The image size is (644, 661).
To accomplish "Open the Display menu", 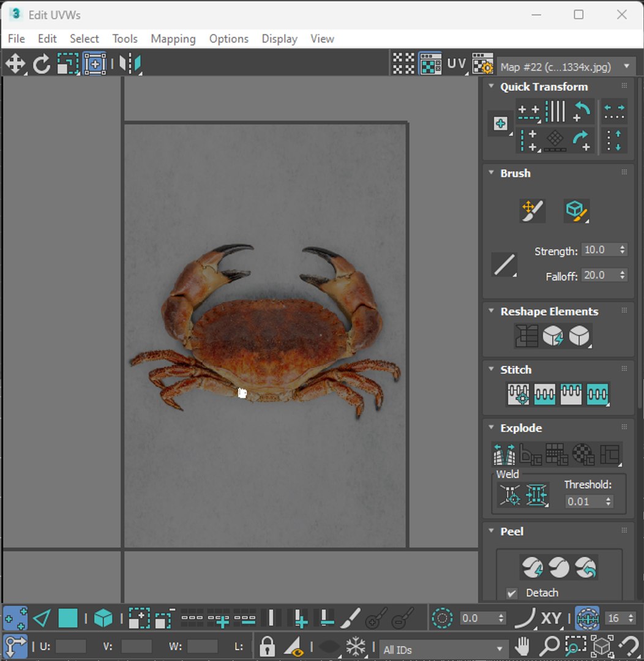I will point(280,39).
